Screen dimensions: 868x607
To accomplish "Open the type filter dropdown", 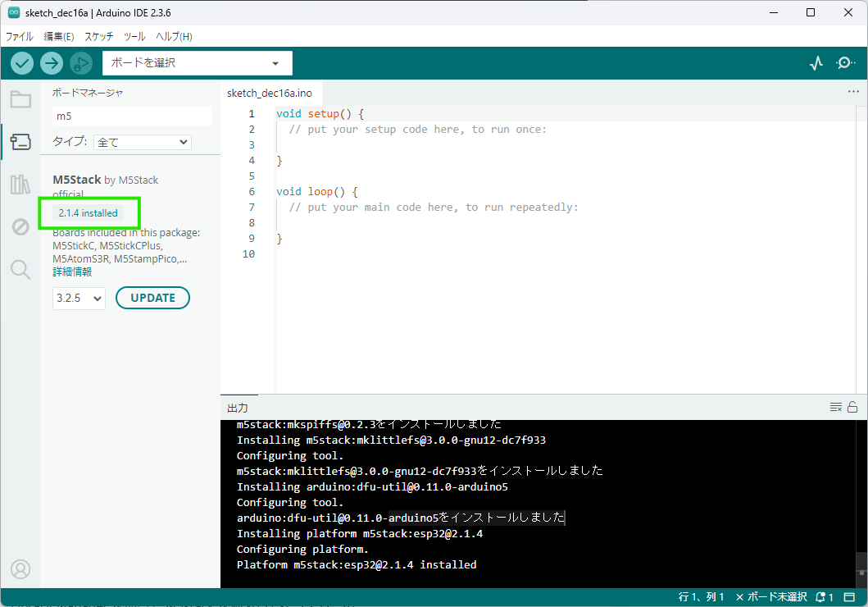I will click(x=143, y=143).
